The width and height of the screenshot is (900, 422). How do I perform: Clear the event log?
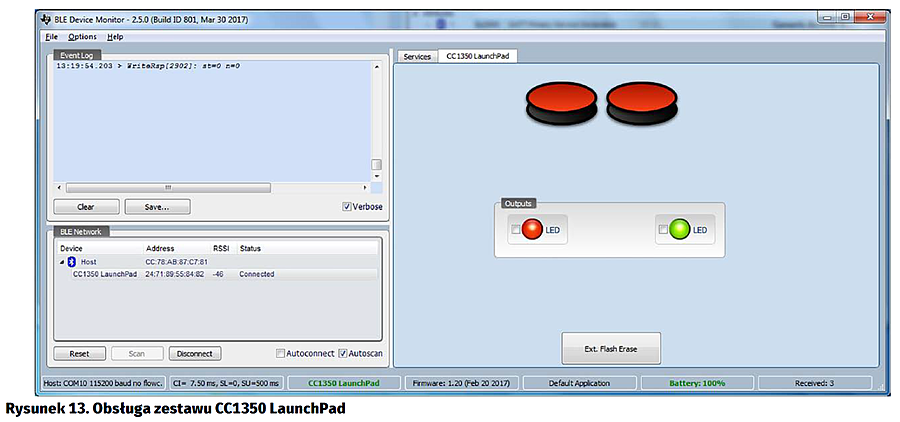tap(86, 207)
